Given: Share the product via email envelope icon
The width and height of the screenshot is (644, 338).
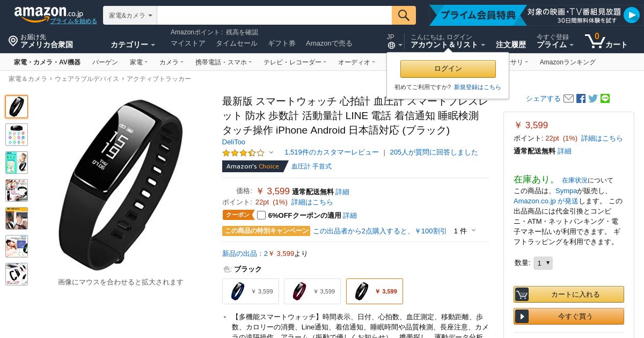Looking at the screenshot, I should tap(568, 99).
